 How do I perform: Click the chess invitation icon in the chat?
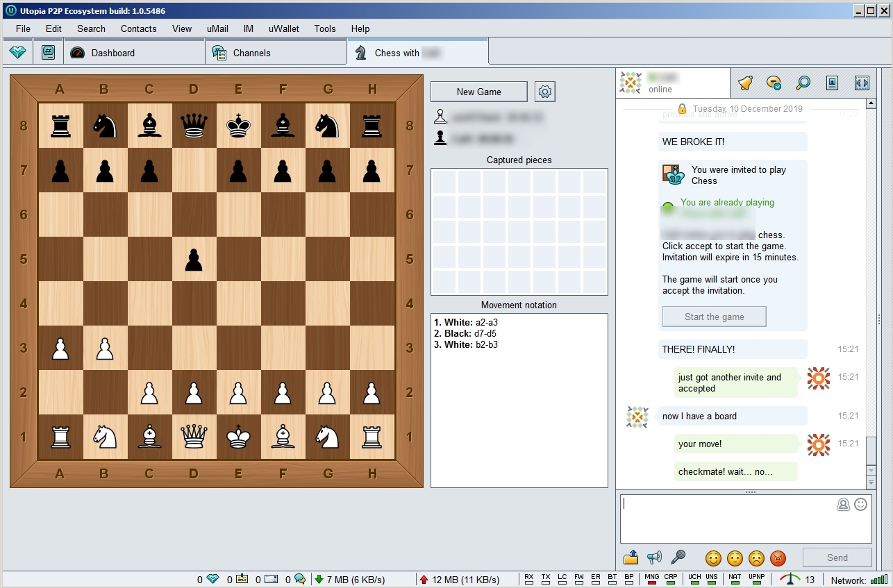pos(674,175)
